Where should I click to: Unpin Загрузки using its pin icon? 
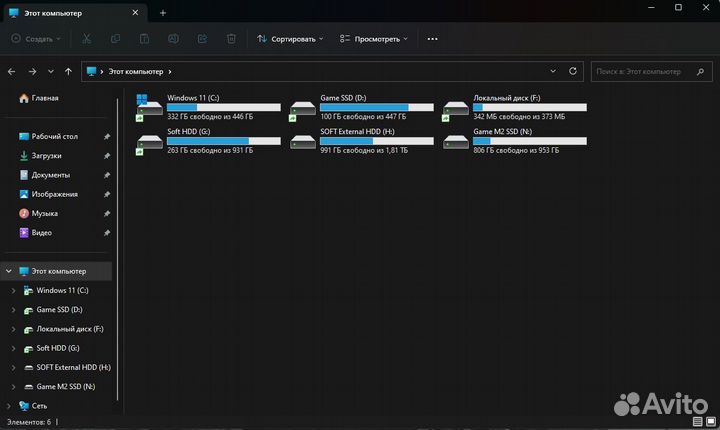point(107,156)
